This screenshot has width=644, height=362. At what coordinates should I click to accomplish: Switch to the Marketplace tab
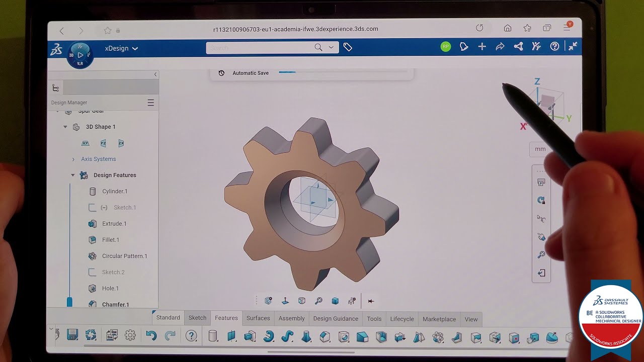click(x=439, y=319)
